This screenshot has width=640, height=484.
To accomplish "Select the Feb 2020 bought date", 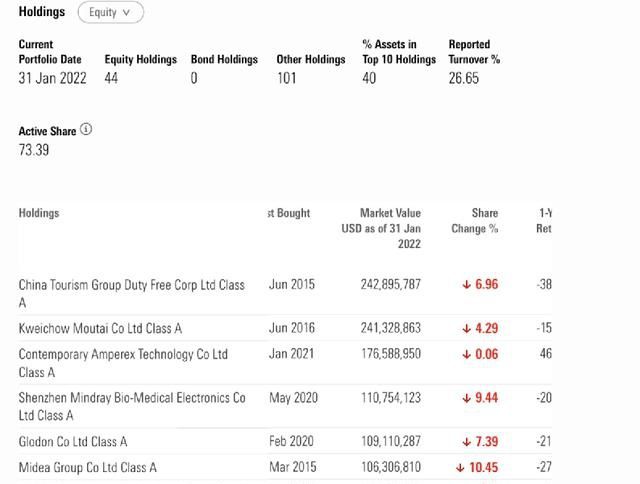I will (291, 441).
